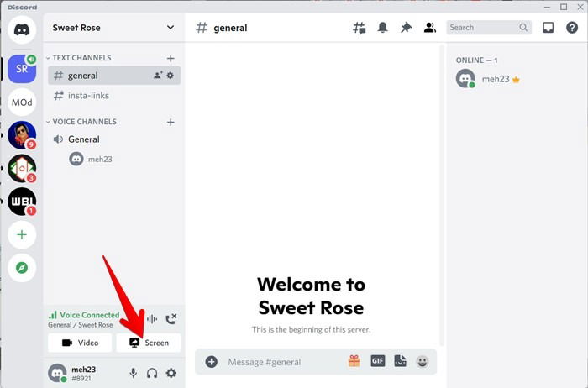Viewport: 588px width, 388px height.
Task: Open Voice Connected connection details
Action: [84, 319]
